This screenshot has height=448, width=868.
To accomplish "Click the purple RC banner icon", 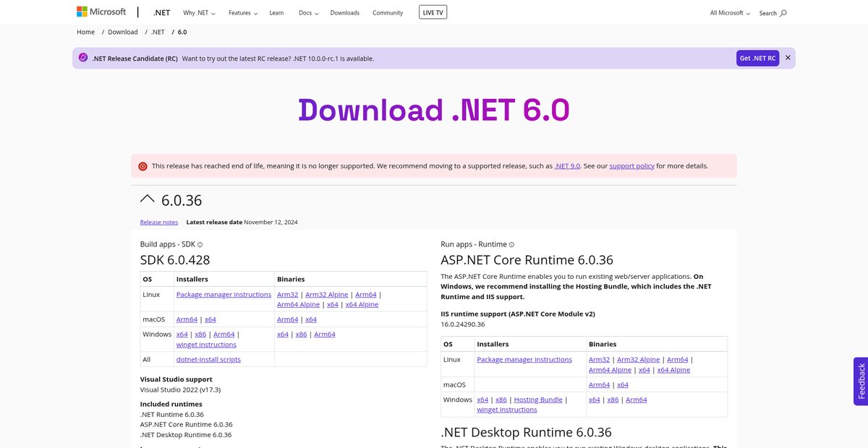I will tap(83, 58).
